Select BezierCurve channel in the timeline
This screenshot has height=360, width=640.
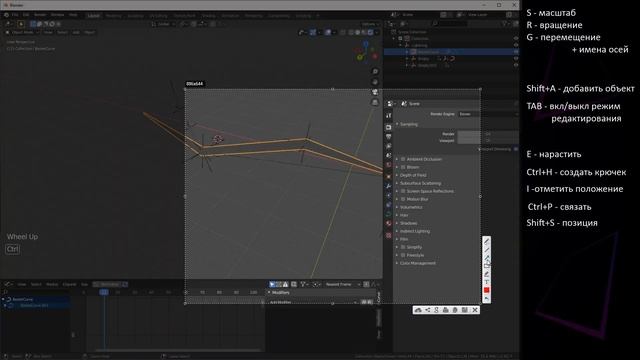coord(22,299)
